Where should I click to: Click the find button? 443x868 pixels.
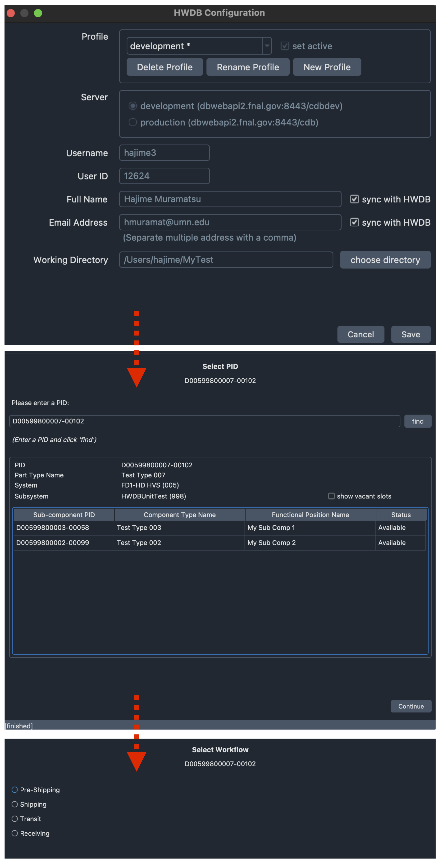click(x=417, y=421)
